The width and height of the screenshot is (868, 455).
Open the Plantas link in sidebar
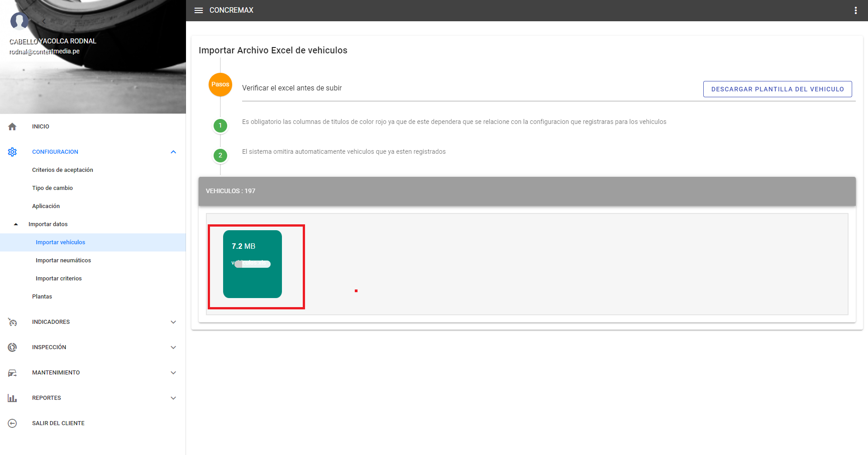tap(42, 297)
